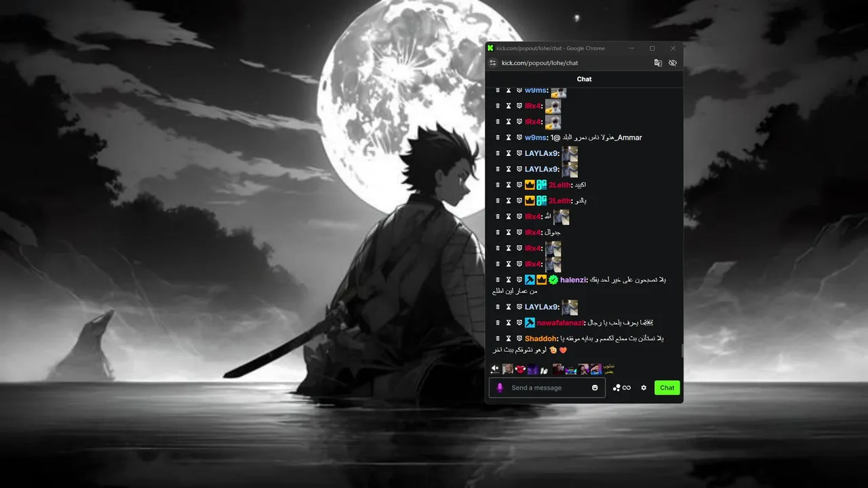The width and height of the screenshot is (868, 488).
Task: Timeout 2Leith on the اكييد message
Action: 509,185
